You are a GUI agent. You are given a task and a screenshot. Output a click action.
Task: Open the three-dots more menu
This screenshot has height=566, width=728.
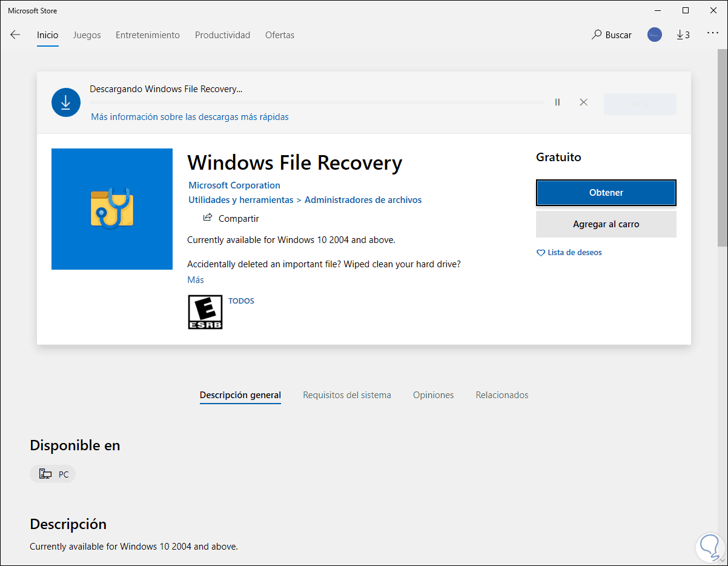click(x=713, y=34)
